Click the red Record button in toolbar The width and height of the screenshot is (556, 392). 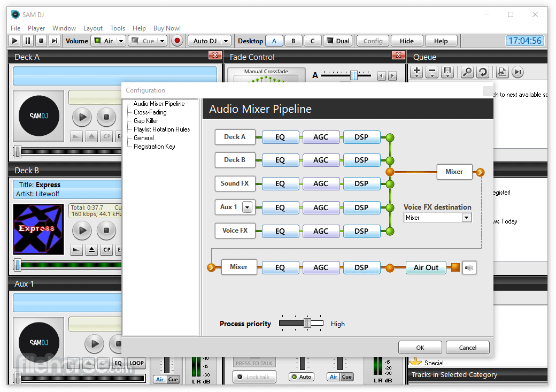177,41
